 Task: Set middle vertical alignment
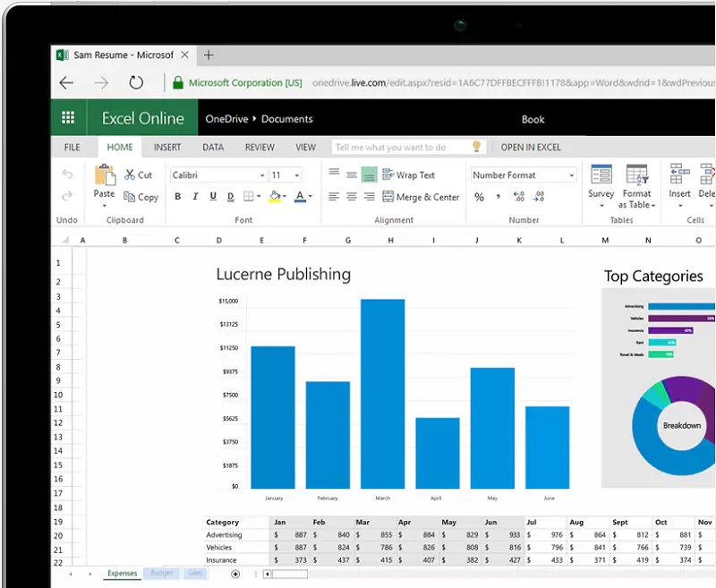point(352,175)
